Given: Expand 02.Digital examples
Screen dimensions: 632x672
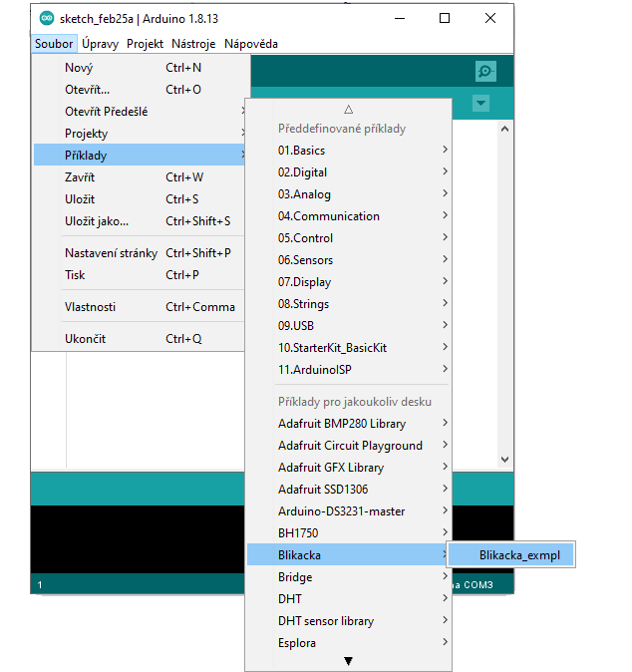Looking at the screenshot, I should pyautogui.click(x=349, y=172).
